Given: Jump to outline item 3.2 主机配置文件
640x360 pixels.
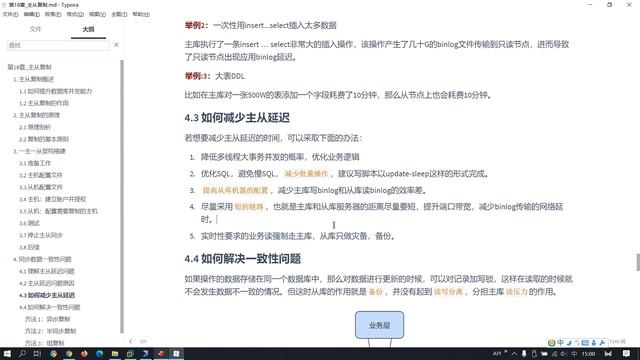Looking at the screenshot, I should coord(41,175).
